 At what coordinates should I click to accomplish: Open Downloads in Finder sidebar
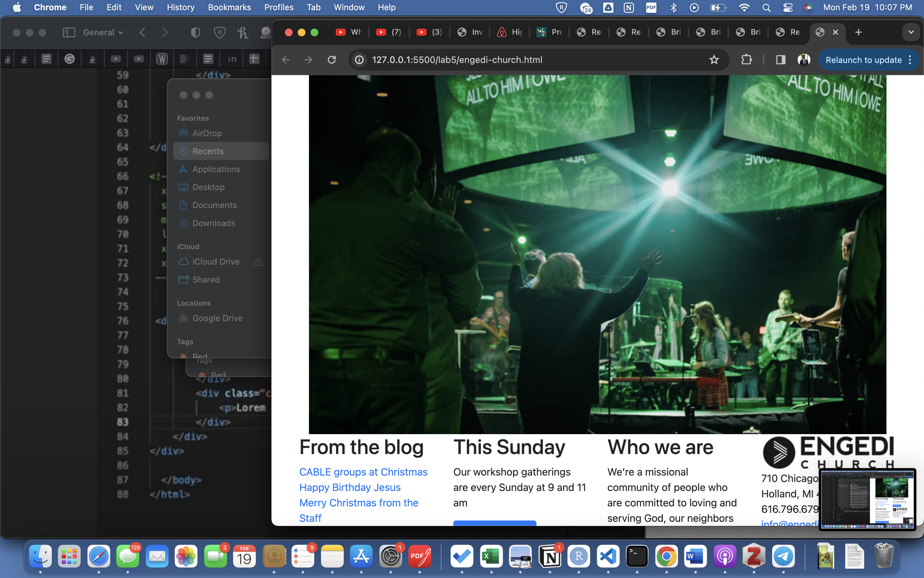coord(221,223)
